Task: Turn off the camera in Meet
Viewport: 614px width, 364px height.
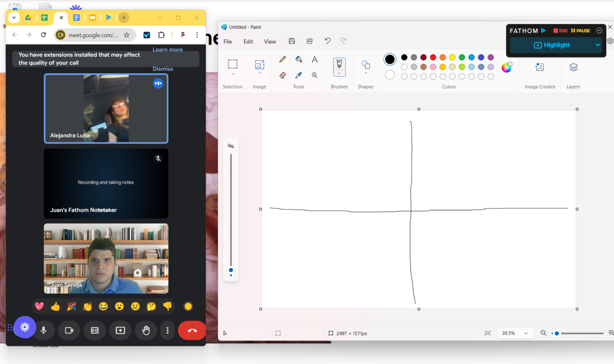Action: (x=69, y=331)
